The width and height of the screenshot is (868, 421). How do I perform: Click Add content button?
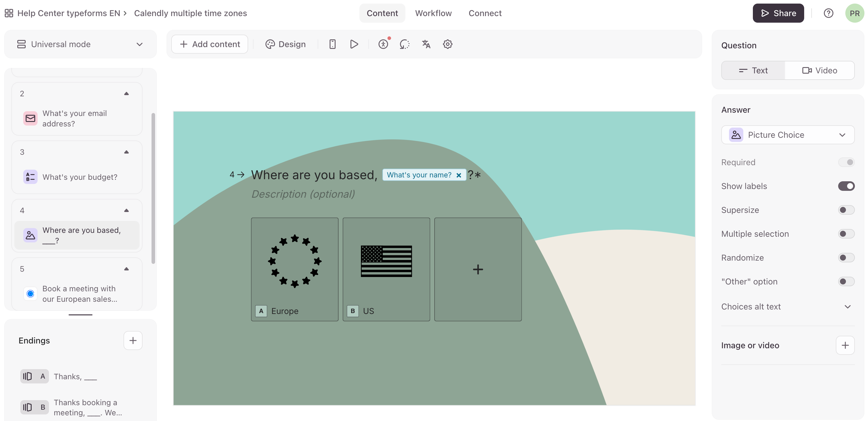pos(210,44)
